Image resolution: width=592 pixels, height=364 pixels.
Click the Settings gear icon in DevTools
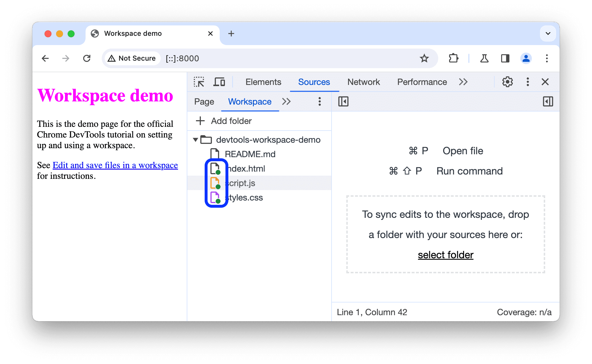coord(506,81)
